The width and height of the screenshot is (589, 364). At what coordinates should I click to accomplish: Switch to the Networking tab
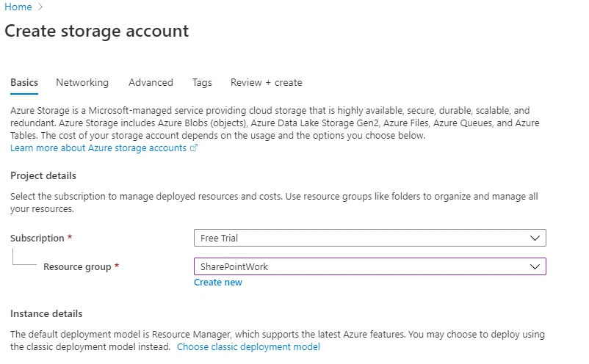[82, 82]
